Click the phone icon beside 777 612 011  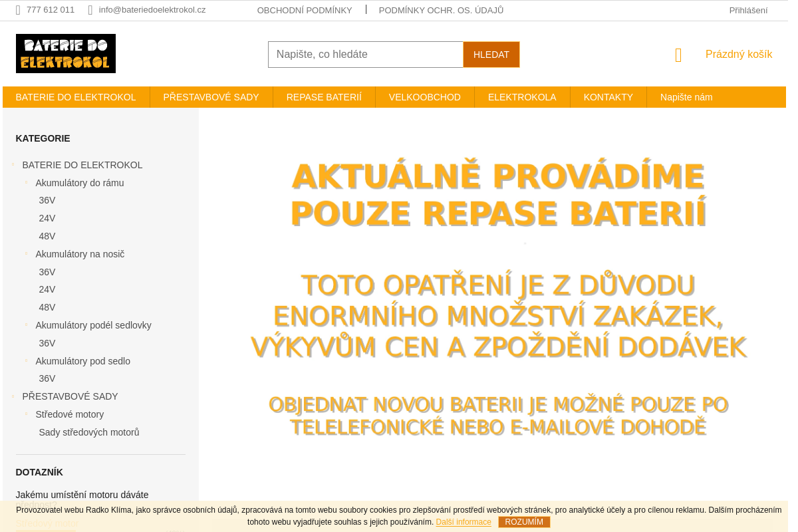point(18,10)
